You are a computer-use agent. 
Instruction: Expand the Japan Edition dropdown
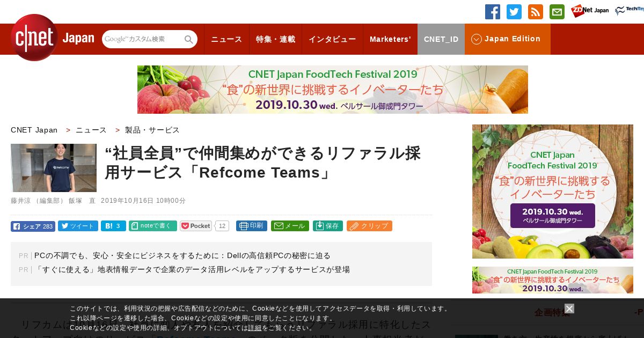[507, 39]
